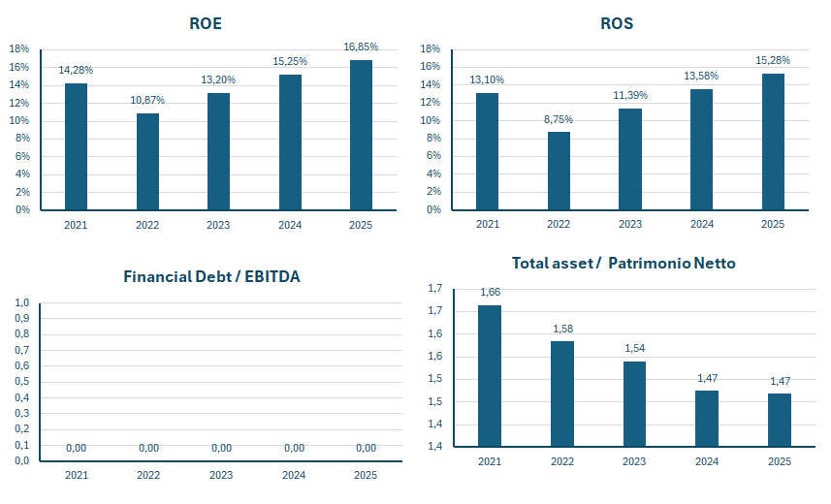This screenshot has height=504, width=831.
Task: Click the 2021 bar in Total asset chart
Action: tap(490, 376)
